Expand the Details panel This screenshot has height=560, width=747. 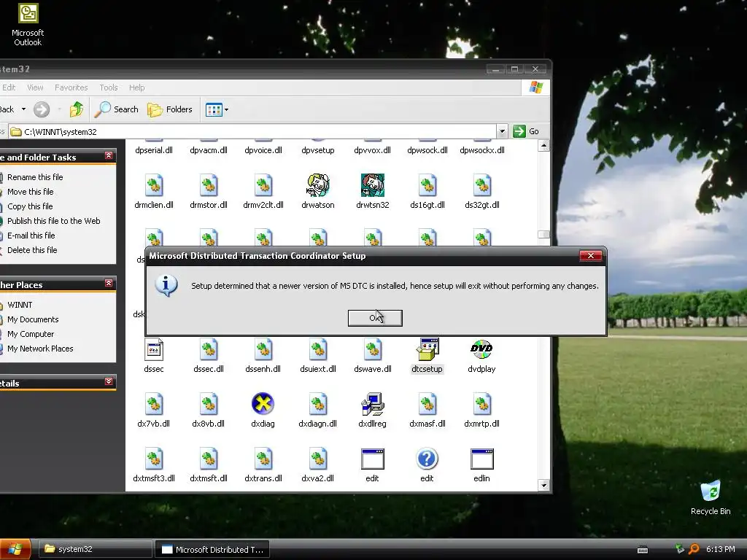click(x=109, y=381)
